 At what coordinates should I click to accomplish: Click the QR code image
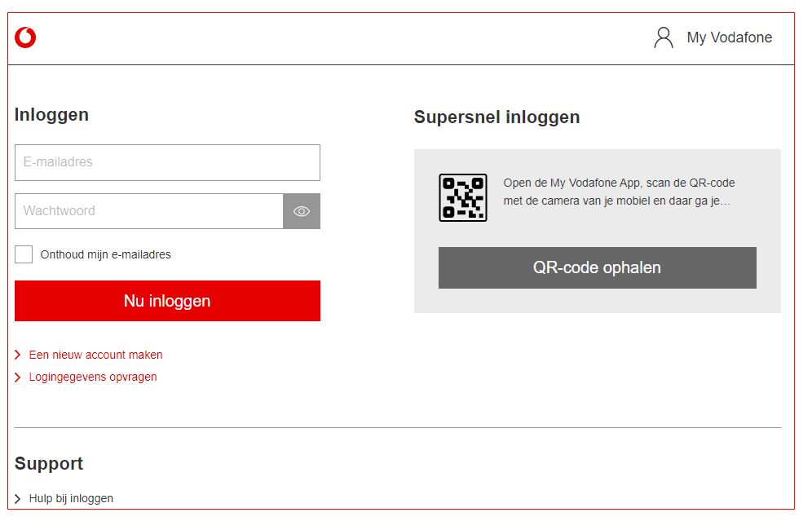click(463, 198)
